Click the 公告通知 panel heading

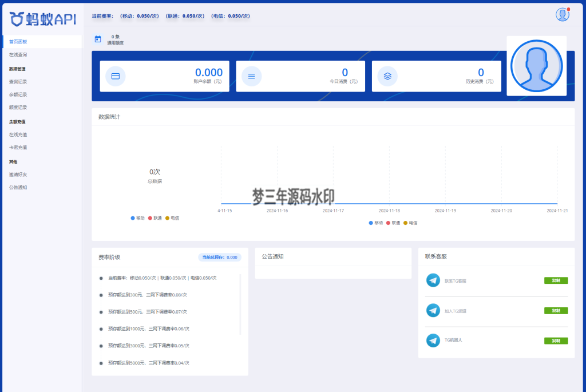coord(272,257)
